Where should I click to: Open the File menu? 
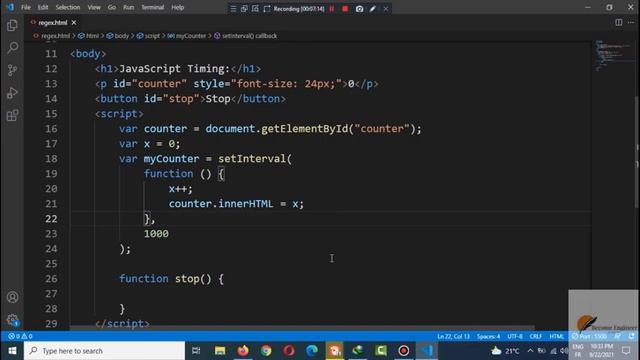tap(26, 7)
